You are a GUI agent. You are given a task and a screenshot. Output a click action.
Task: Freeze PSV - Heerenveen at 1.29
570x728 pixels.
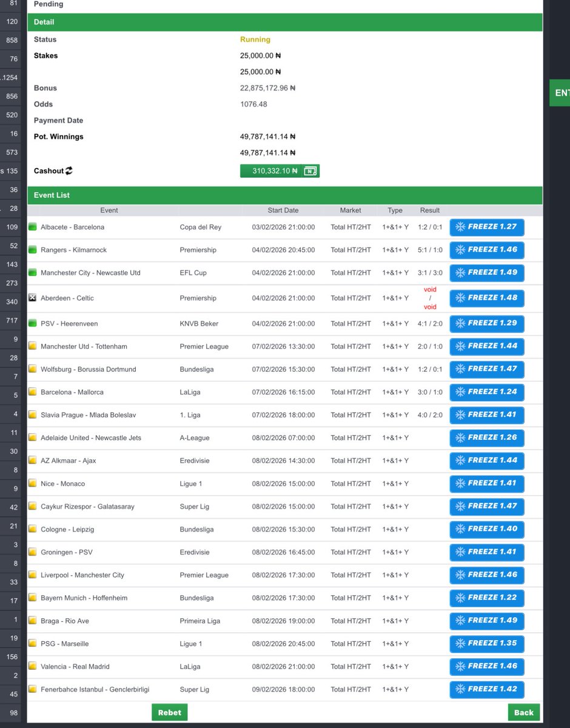pos(487,323)
